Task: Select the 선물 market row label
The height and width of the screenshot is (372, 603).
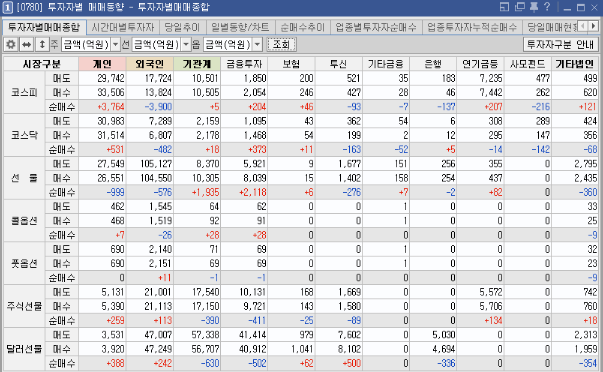Action: (x=24, y=178)
